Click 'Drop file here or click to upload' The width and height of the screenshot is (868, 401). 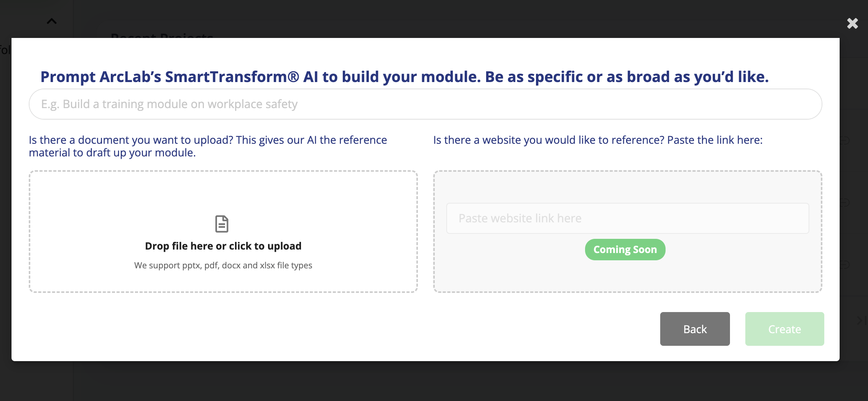(223, 246)
